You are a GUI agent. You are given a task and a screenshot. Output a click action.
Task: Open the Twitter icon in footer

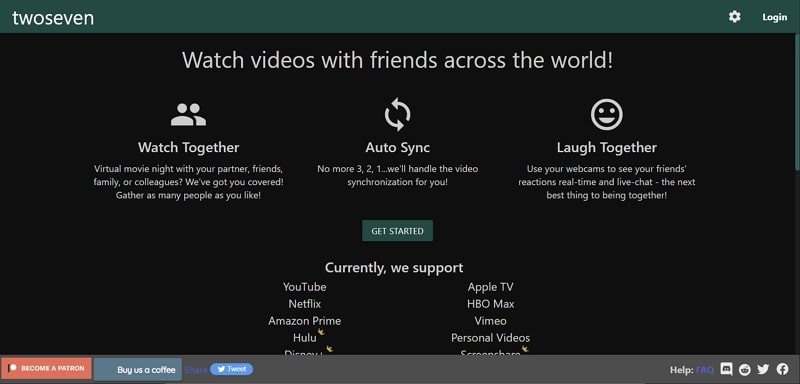[763, 369]
